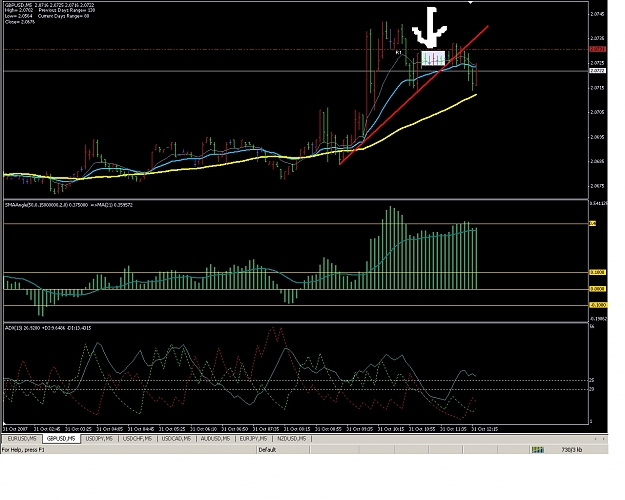Select the ADX(13) indicator label

click(x=48, y=328)
